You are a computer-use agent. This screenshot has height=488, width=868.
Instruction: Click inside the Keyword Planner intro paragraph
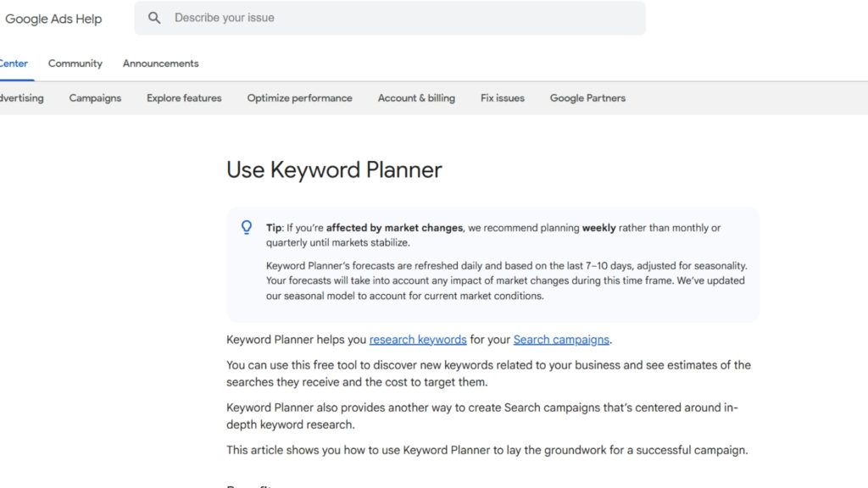487,374
